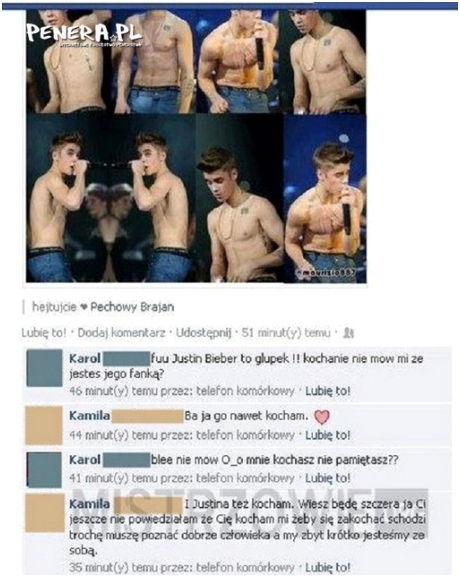Image resolution: width=460 pixels, height=577 pixels.
Task: Open Karol's avatar beside 'blee nie mow' comment
Action: 45,470
